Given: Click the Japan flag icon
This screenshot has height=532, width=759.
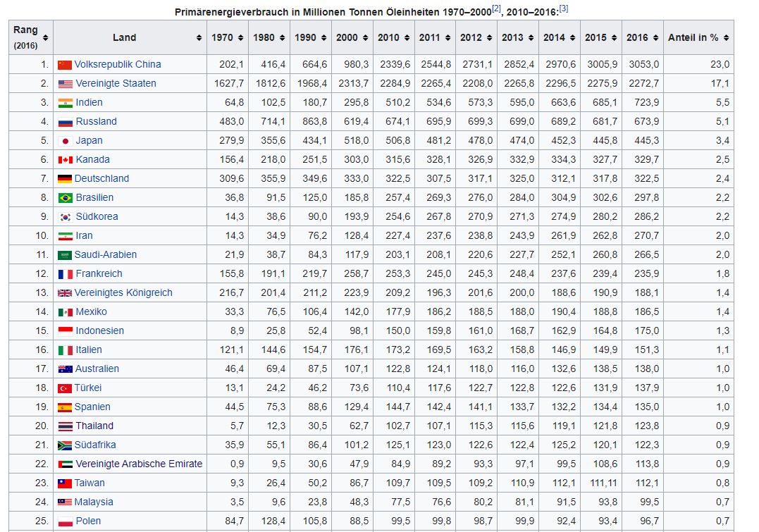Looking at the screenshot, I should point(66,141).
